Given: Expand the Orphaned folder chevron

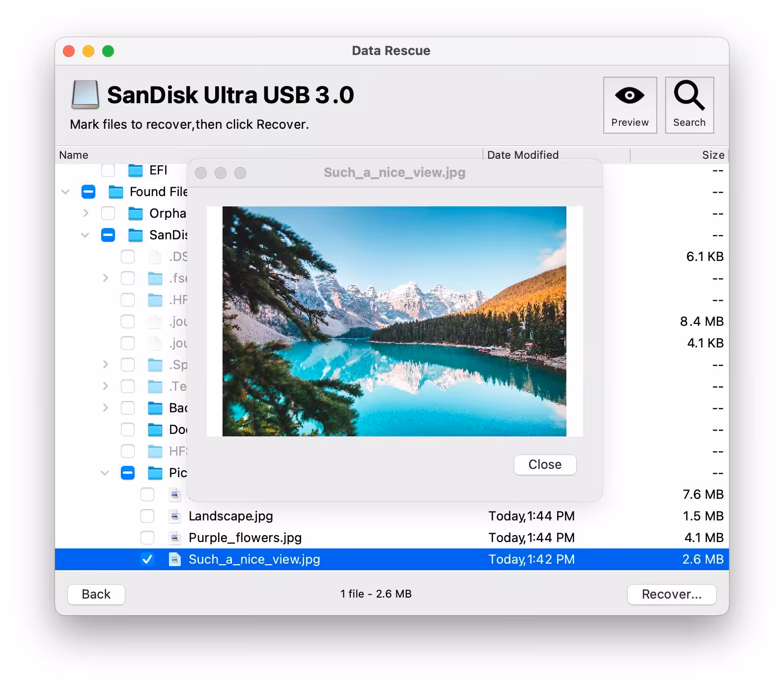Looking at the screenshot, I should [x=86, y=213].
